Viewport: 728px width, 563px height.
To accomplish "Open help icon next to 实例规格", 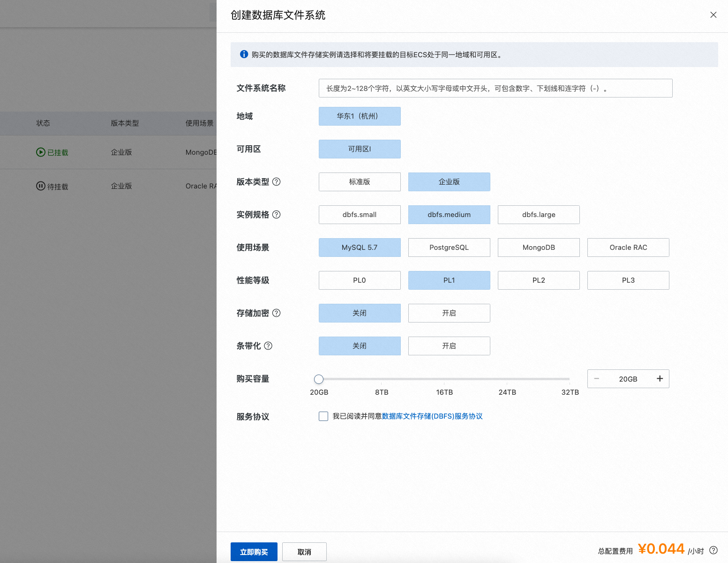I will tap(277, 215).
